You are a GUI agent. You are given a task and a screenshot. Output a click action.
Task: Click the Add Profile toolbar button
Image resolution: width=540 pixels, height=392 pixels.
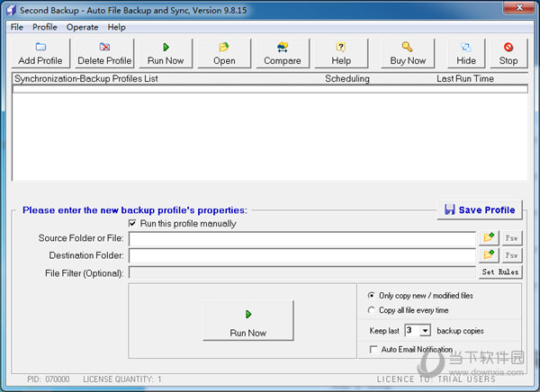click(40, 53)
